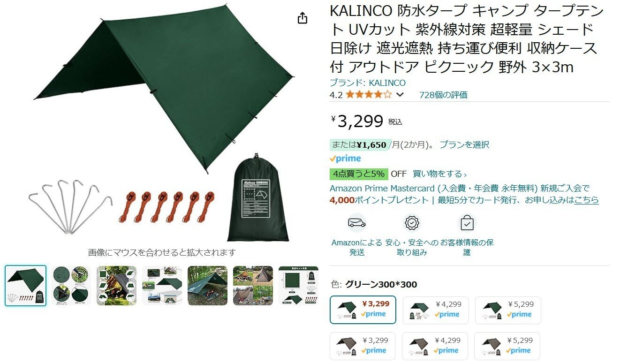Click the star rating icons

(369, 94)
